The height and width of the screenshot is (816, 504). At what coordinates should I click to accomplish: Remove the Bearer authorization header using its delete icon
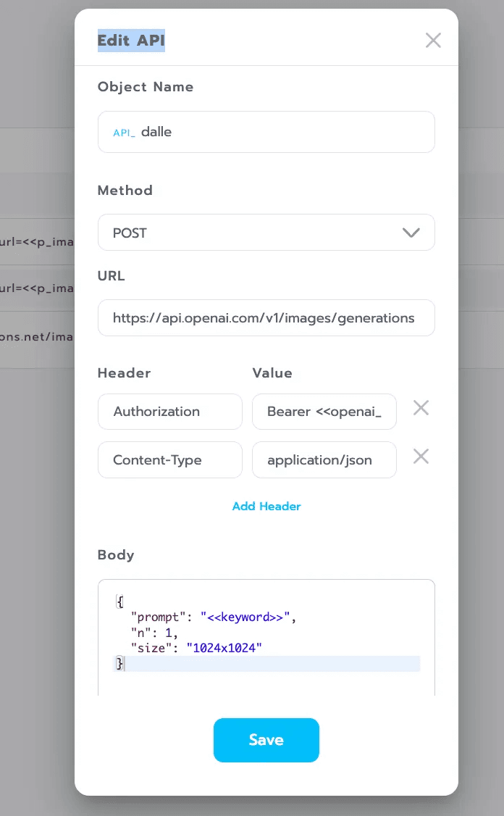[421, 408]
